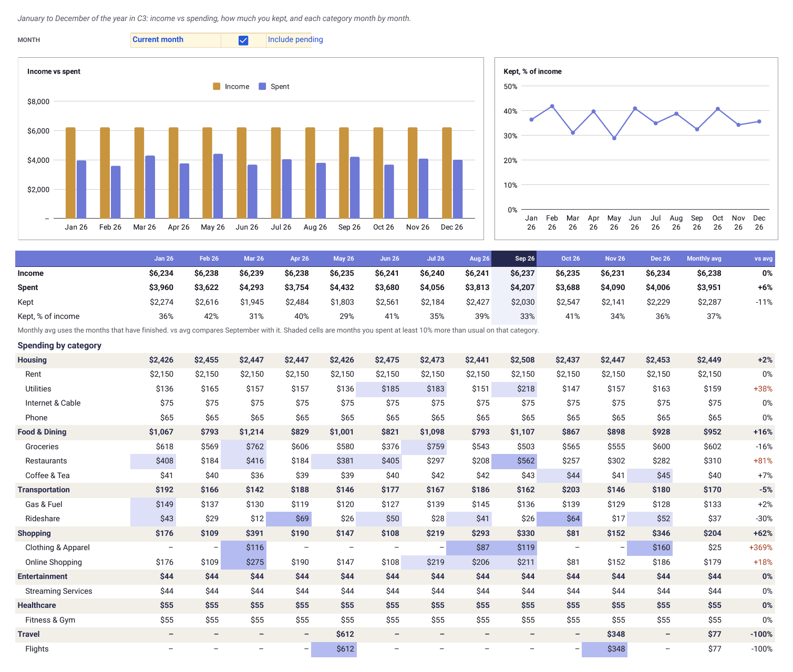Toggle the Include pending checkbox

243,40
